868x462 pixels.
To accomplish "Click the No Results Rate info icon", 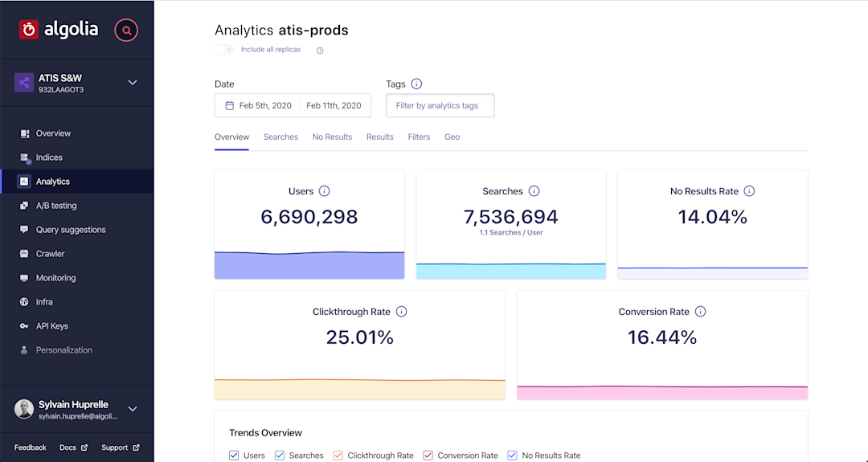I will (749, 191).
